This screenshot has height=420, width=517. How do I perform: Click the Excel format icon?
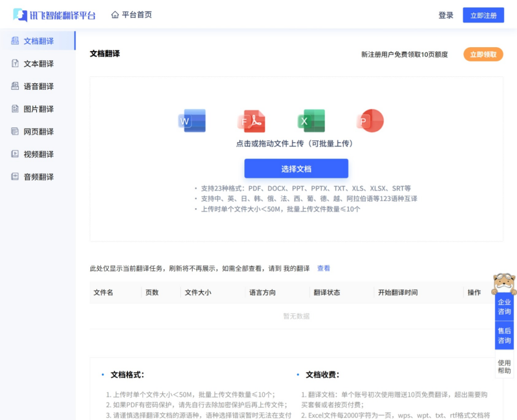point(311,120)
